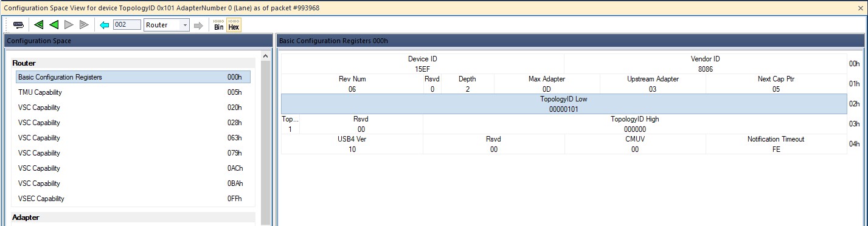The width and height of the screenshot is (868, 226).
Task: Click the TopologyID High 000000 field
Action: coord(635,124)
